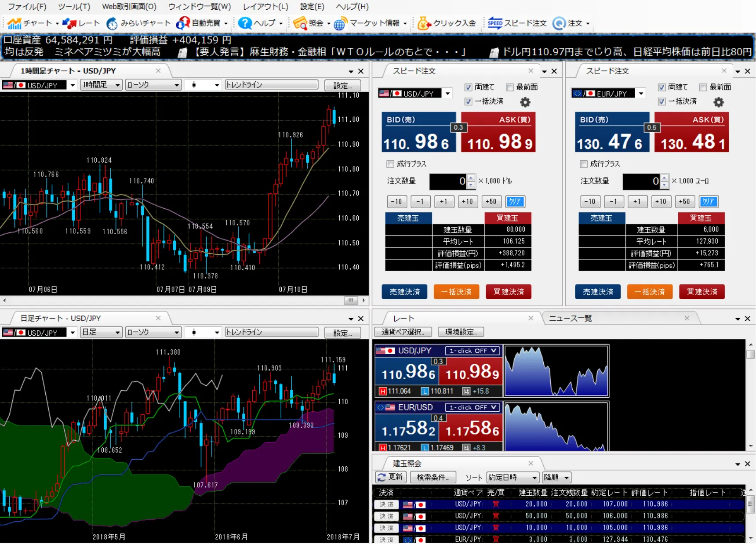
Task: Open the チャート chart toolbar icon
Action: [x=14, y=23]
